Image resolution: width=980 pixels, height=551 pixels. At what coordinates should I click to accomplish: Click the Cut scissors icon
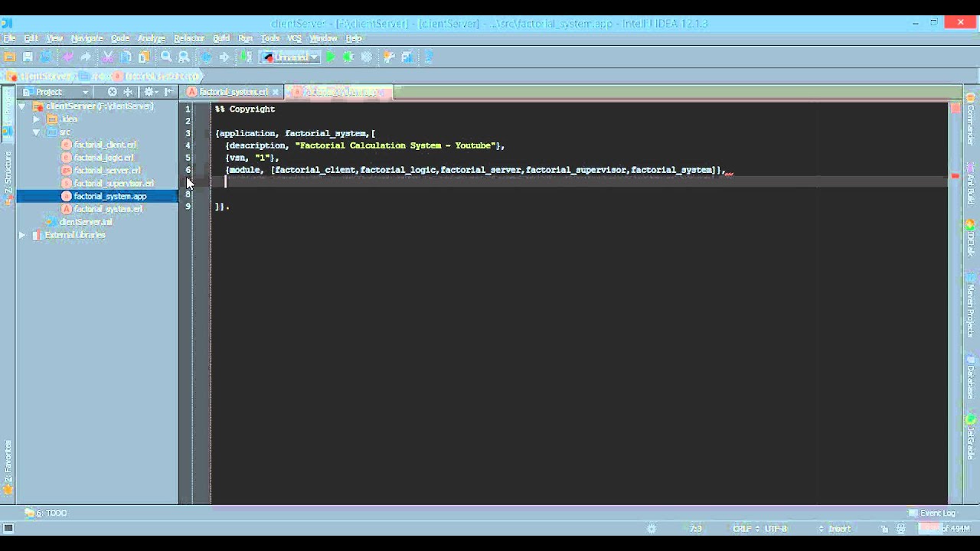coord(107,57)
